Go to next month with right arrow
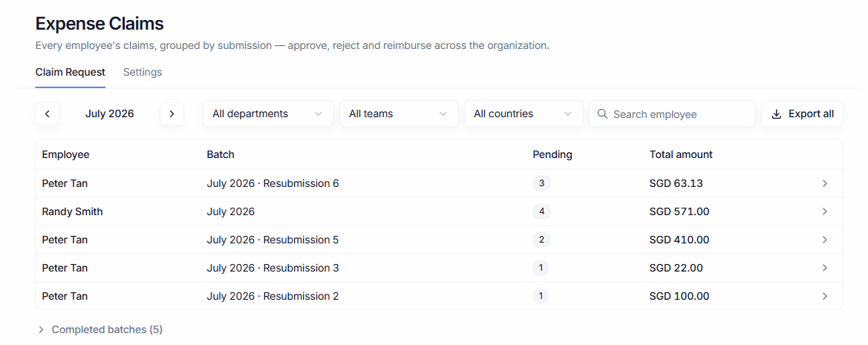Viewport: 868px width, 345px height. [x=172, y=114]
